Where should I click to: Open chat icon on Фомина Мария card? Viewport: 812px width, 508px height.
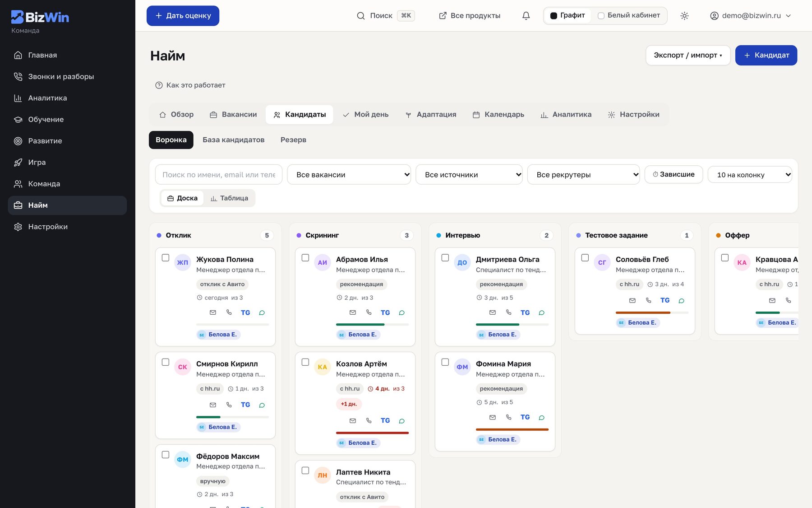(x=541, y=417)
